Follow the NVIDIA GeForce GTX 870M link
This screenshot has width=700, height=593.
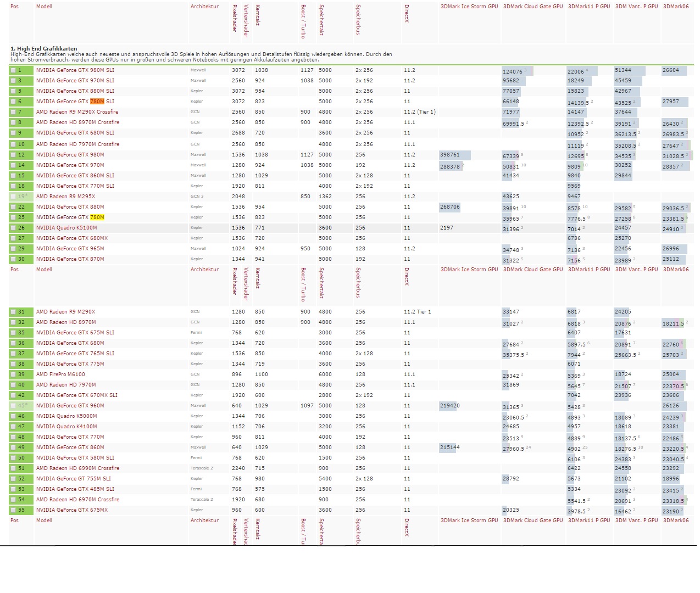point(70,259)
